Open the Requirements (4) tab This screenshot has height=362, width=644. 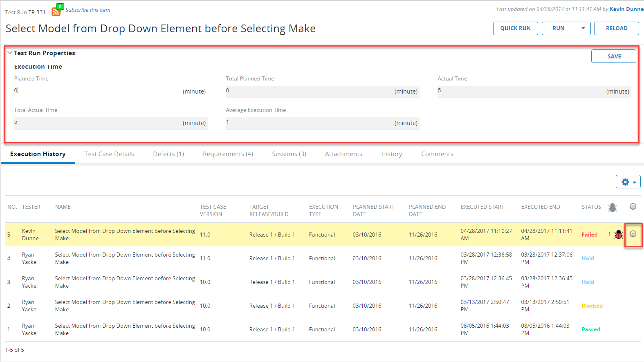coord(228,154)
